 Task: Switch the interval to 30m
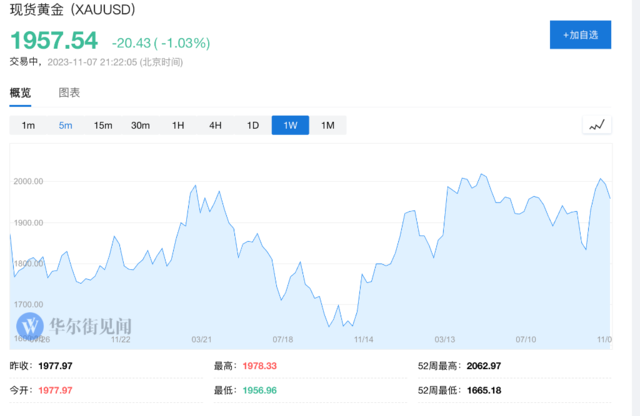tap(140, 125)
